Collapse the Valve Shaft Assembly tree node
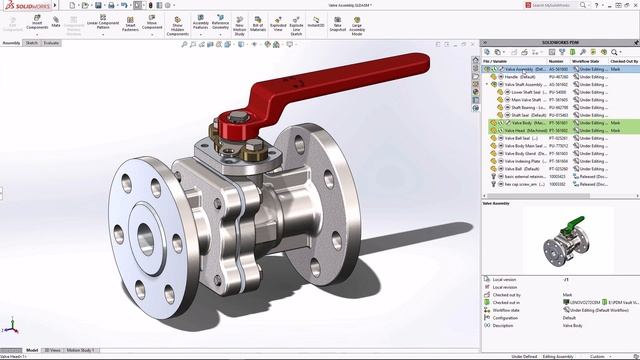 click(487, 84)
